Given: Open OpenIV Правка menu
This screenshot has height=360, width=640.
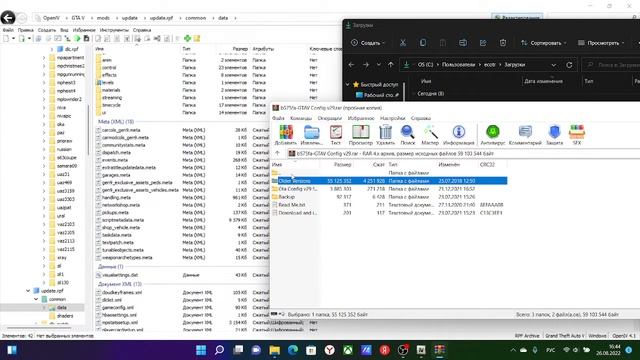Looking at the screenshot, I should [25, 30].
